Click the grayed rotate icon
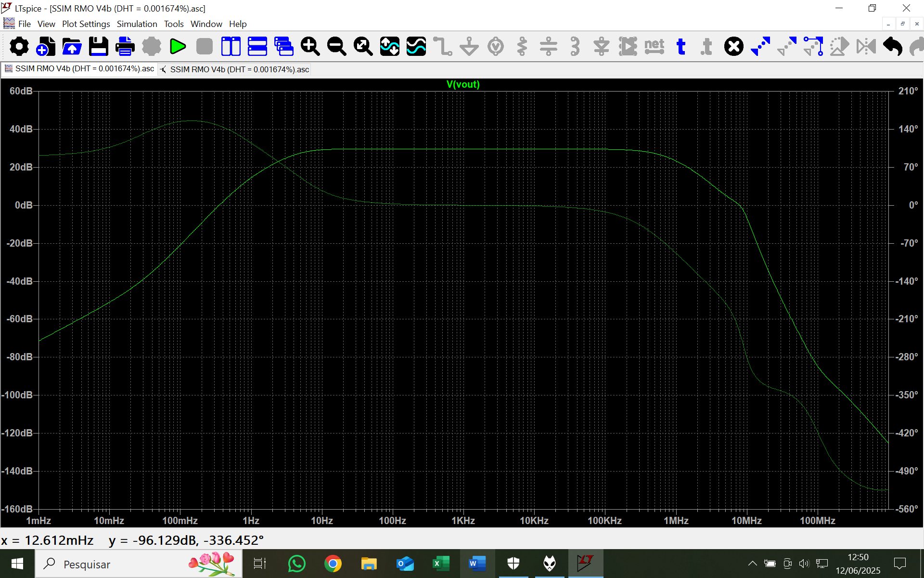This screenshot has width=924, height=578. point(840,47)
